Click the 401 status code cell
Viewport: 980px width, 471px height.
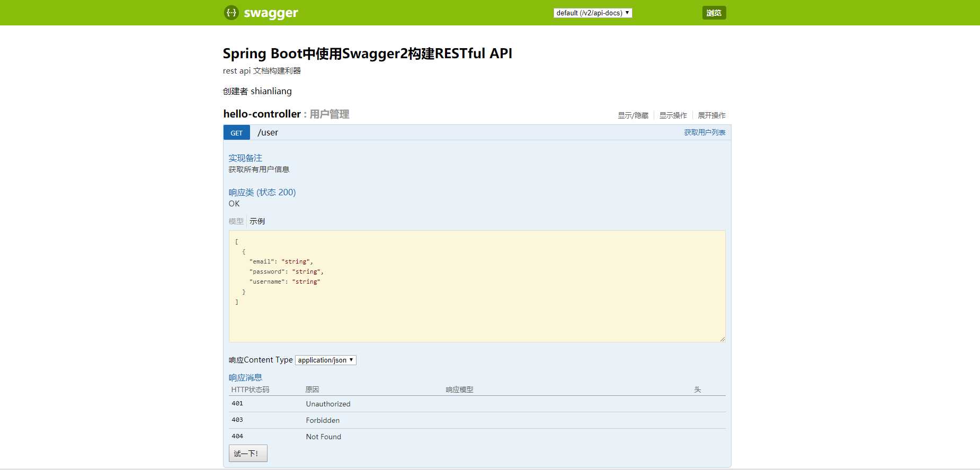point(237,403)
